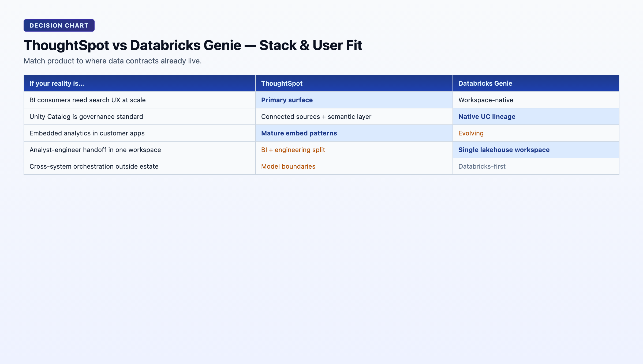This screenshot has width=643, height=364.
Task: Select the slide title about Stack & User Fit
Action: pos(193,45)
